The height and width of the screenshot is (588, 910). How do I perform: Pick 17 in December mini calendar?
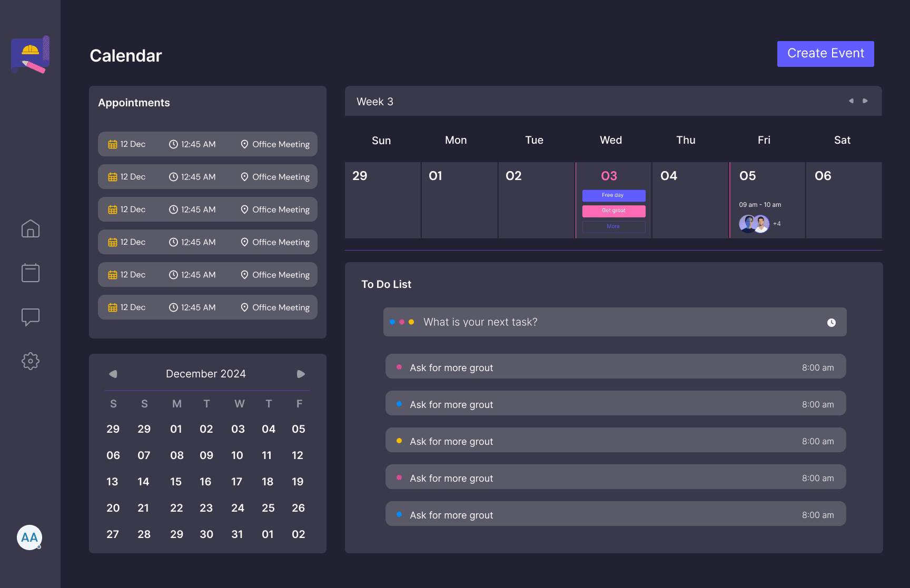click(x=237, y=482)
